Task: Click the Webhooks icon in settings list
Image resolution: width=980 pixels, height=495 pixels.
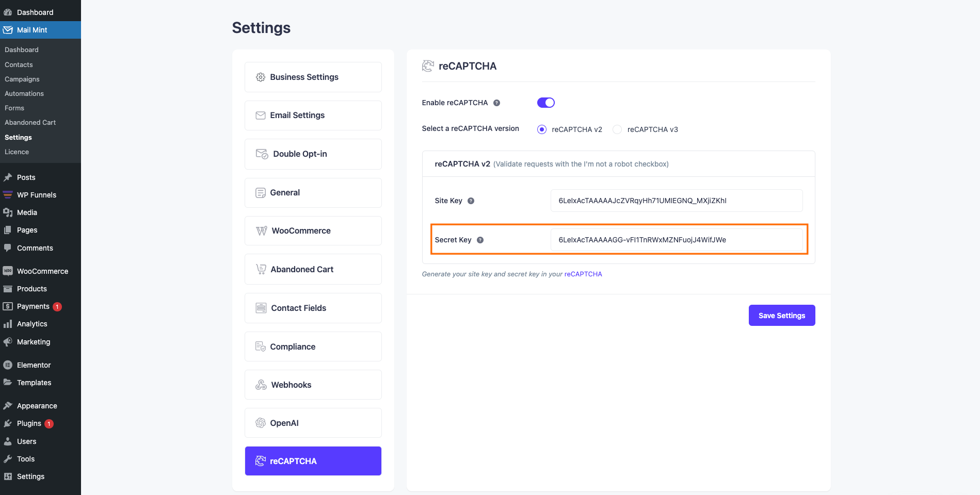Action: point(261,385)
